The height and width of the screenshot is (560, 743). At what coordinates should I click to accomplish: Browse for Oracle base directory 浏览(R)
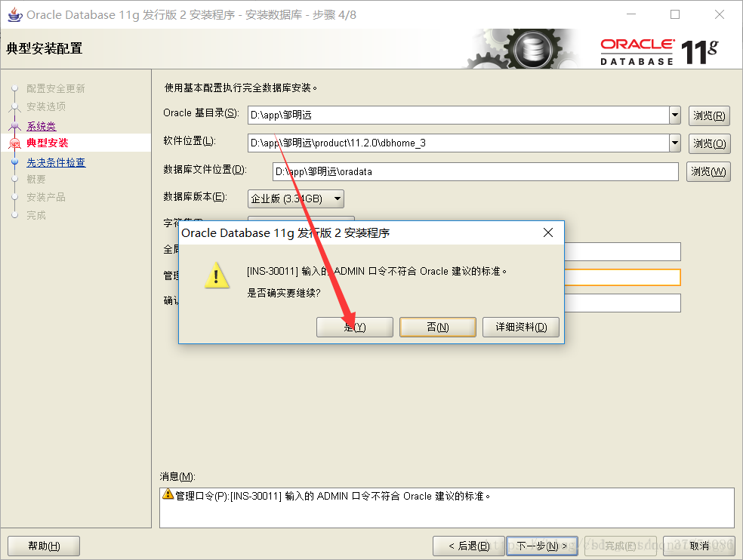coord(709,115)
